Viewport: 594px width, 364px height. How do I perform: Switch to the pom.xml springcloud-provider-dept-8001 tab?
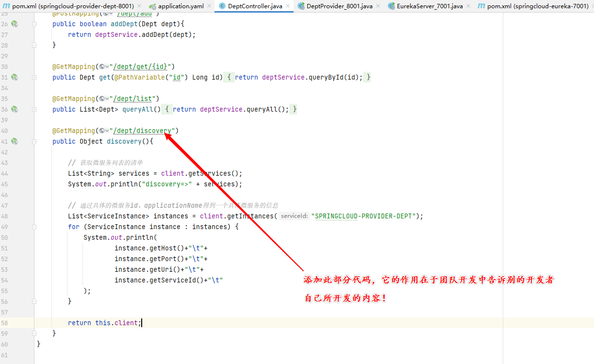(x=73, y=6)
